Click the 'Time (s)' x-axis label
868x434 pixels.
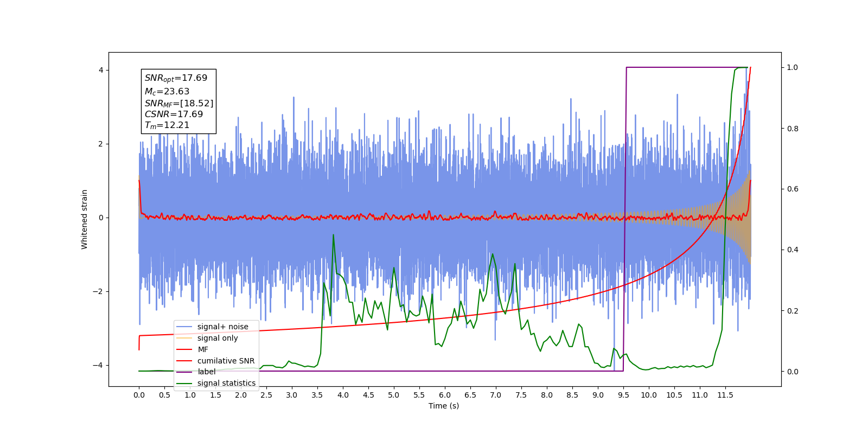pyautogui.click(x=444, y=406)
